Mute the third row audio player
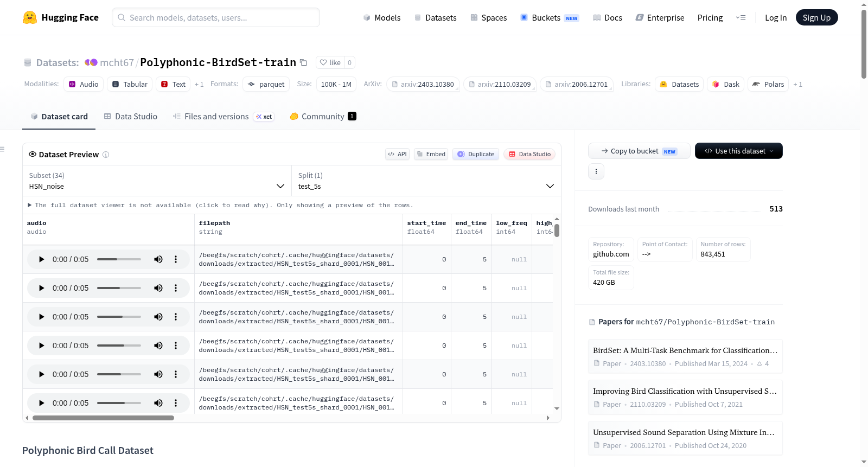868x467 pixels. pyautogui.click(x=158, y=317)
